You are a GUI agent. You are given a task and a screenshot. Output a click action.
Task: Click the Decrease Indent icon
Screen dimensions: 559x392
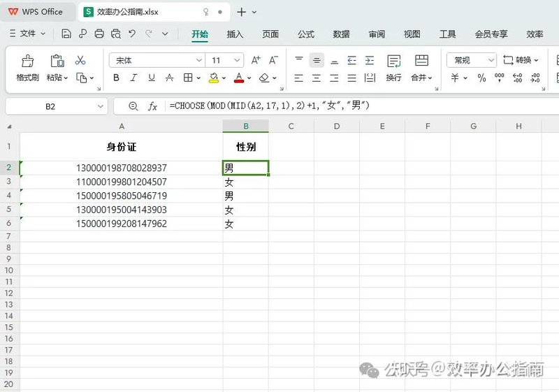pos(352,60)
